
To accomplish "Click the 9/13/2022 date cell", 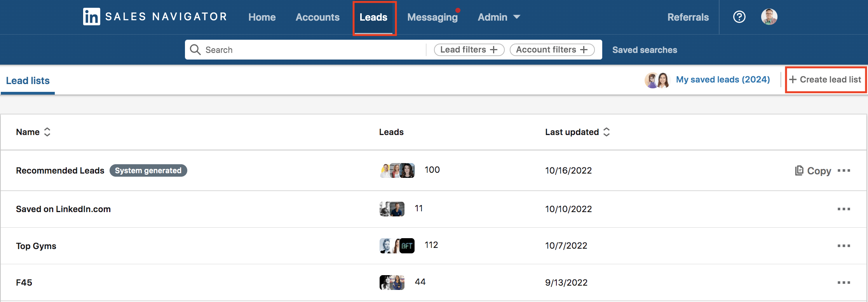I will 566,283.
